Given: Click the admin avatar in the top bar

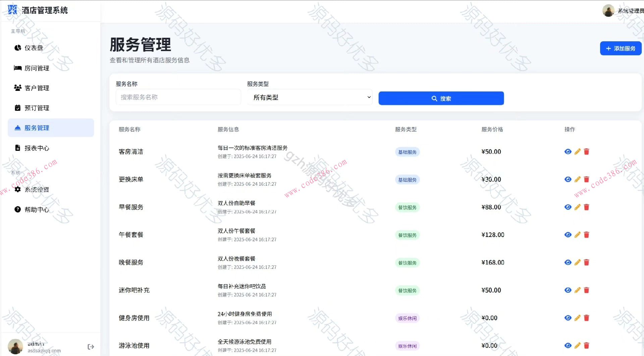Looking at the screenshot, I should click(x=608, y=10).
